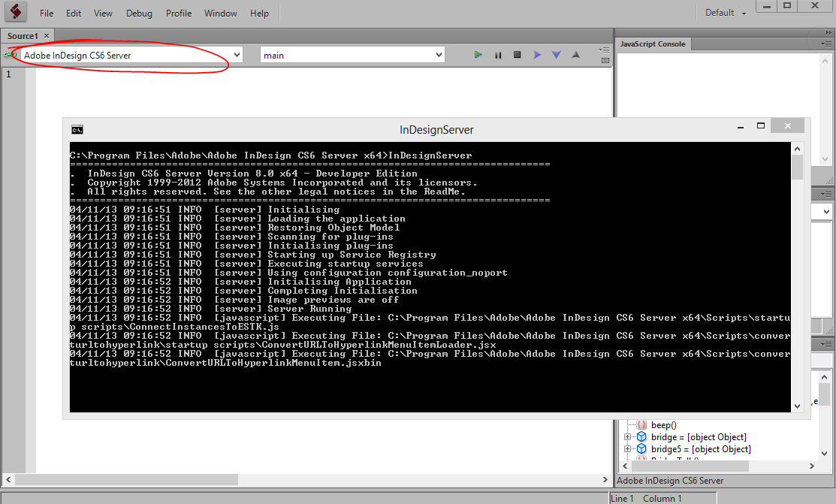Click the curly braces icon next to beep()
Viewport: 836px width, 504px height.
coord(642,425)
